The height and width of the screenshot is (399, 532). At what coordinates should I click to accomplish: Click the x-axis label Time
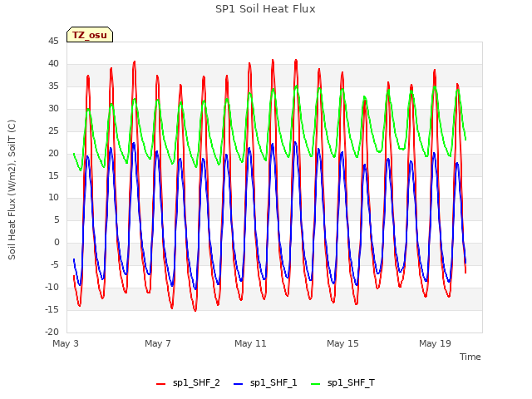pyautogui.click(x=470, y=357)
